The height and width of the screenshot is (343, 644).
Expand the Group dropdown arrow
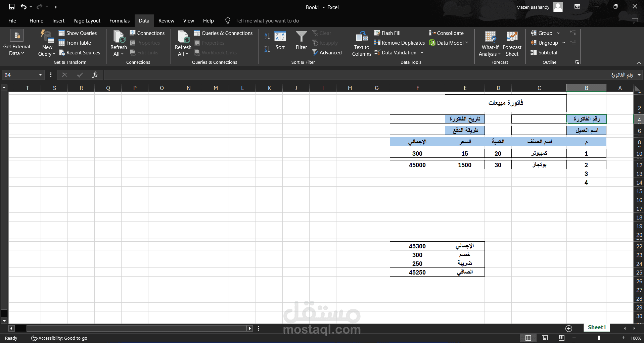558,33
